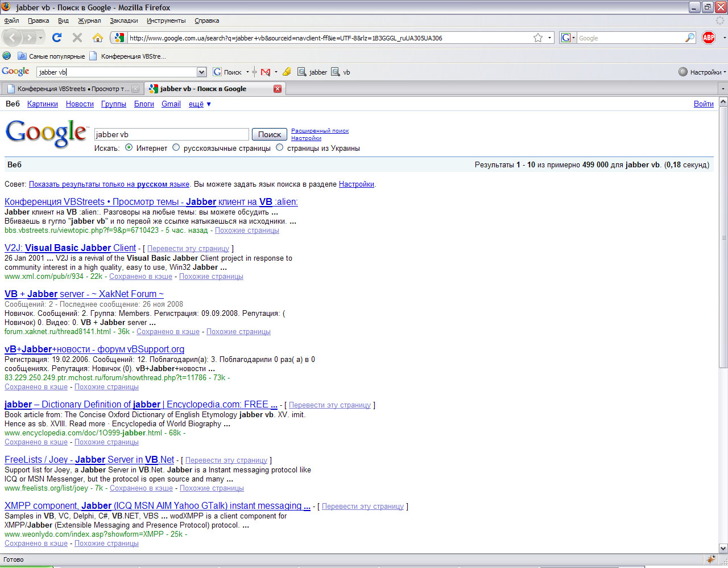This screenshot has height=568, width=728.
Task: Open the Gmail icon dropdown arrow
Action: click(x=276, y=72)
